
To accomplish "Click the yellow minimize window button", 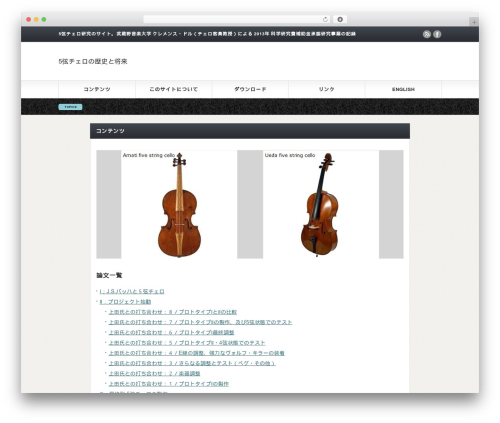I will [36, 20].
